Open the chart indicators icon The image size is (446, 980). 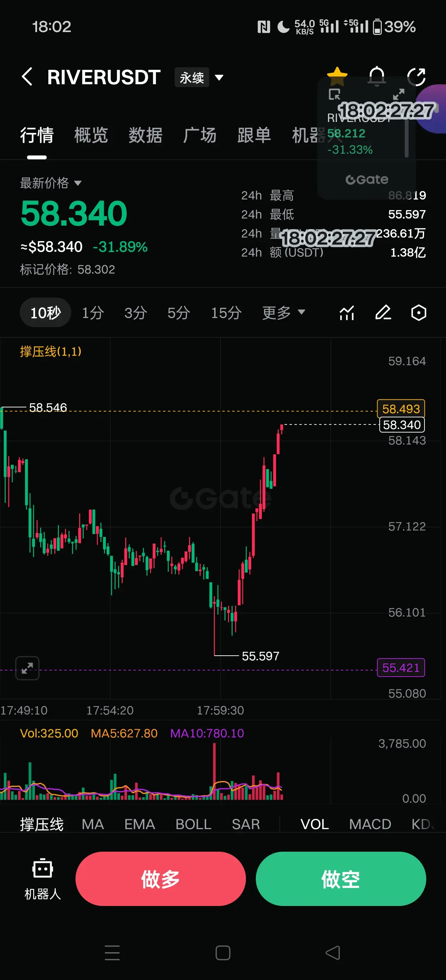click(347, 313)
